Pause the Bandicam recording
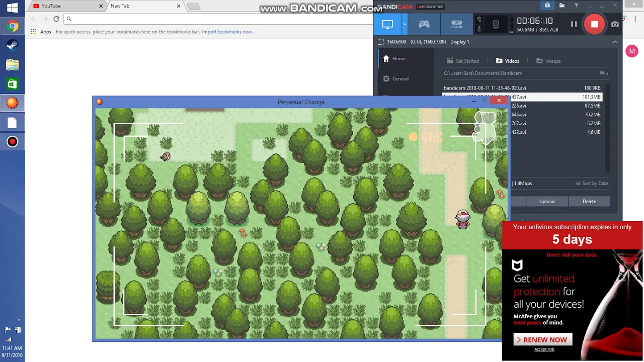Screen dimensions: 644x362 pyautogui.click(x=574, y=24)
